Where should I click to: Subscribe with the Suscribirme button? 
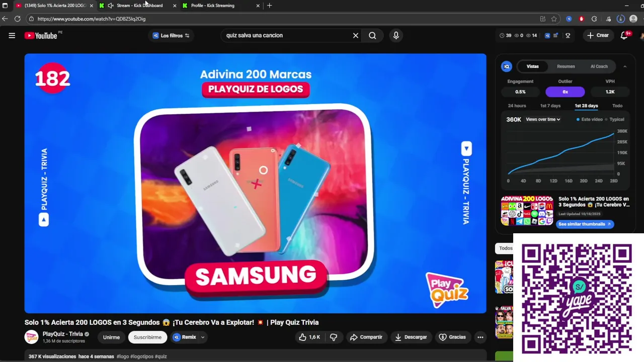coord(147,337)
